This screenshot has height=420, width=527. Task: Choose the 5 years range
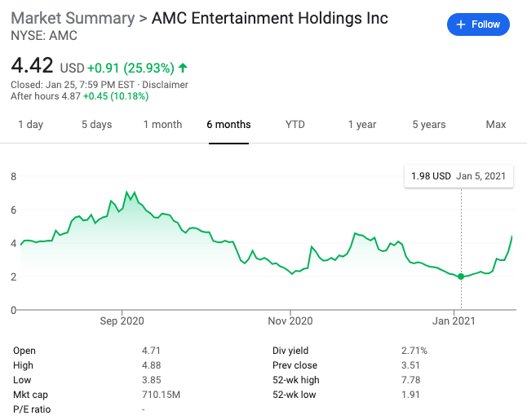(428, 125)
